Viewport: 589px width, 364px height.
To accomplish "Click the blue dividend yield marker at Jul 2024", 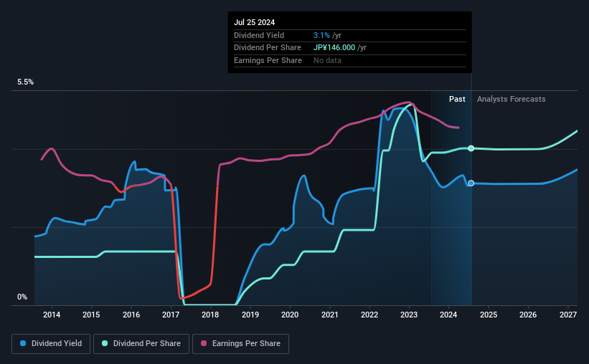I will [x=471, y=183].
